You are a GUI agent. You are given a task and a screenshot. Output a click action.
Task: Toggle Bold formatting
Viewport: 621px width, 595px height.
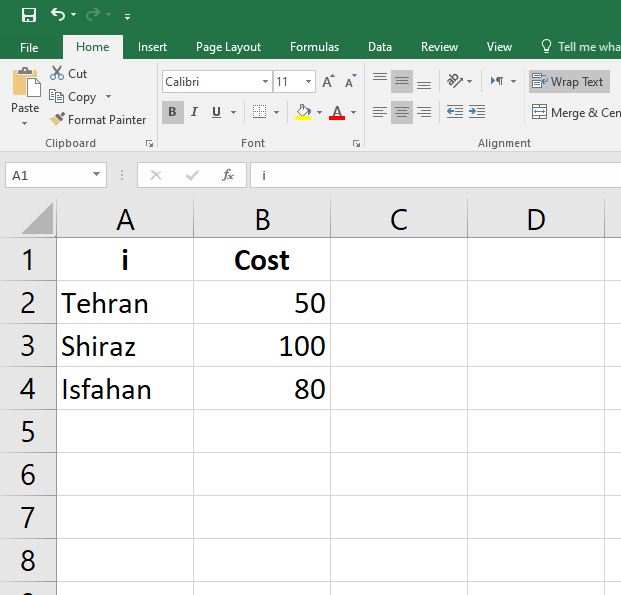click(x=172, y=112)
